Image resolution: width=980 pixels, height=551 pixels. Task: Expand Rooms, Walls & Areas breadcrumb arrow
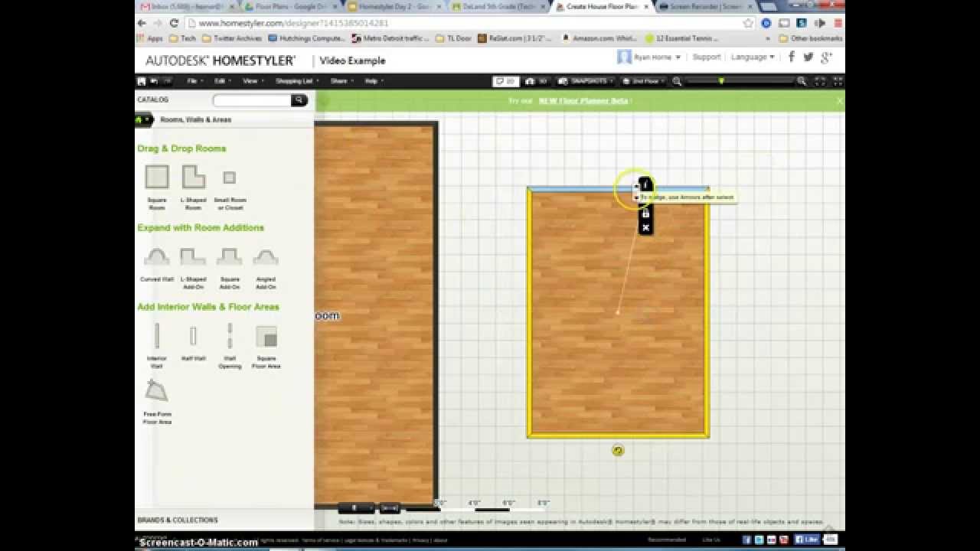[x=147, y=119]
